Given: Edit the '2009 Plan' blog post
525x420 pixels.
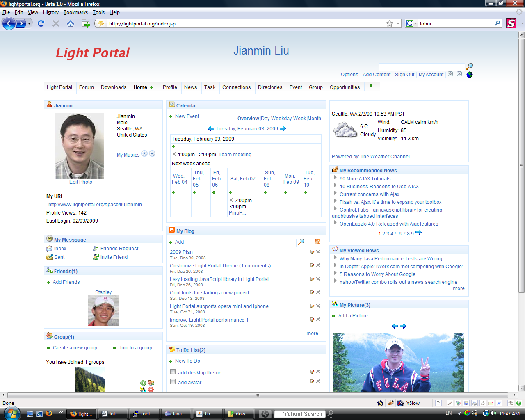Looking at the screenshot, I should [x=312, y=252].
